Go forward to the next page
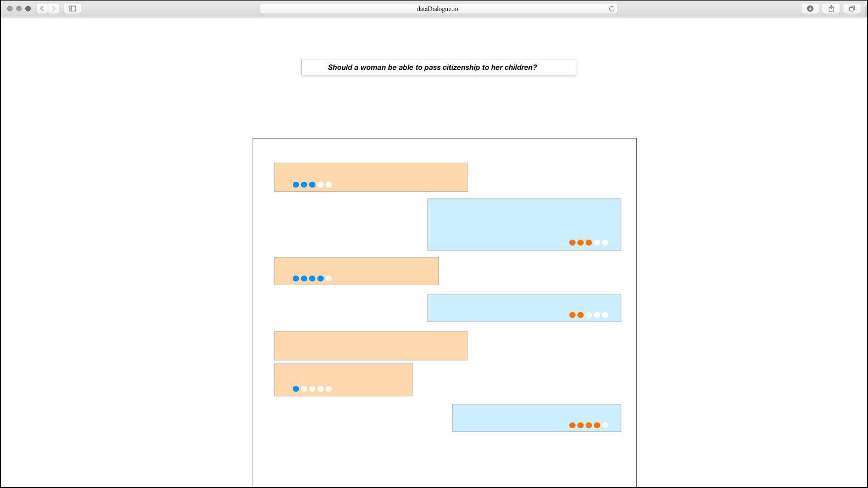The image size is (868, 488). pos(54,9)
